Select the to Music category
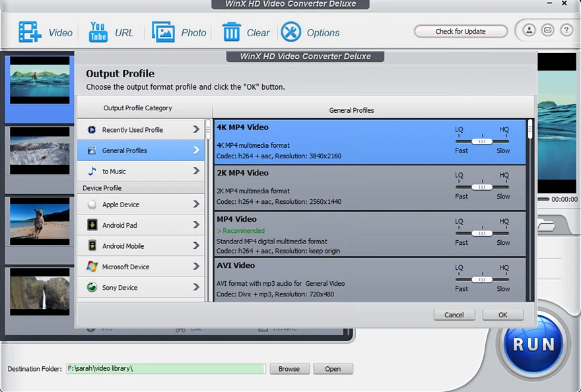Screen dimensions: 581x392 click(141, 171)
